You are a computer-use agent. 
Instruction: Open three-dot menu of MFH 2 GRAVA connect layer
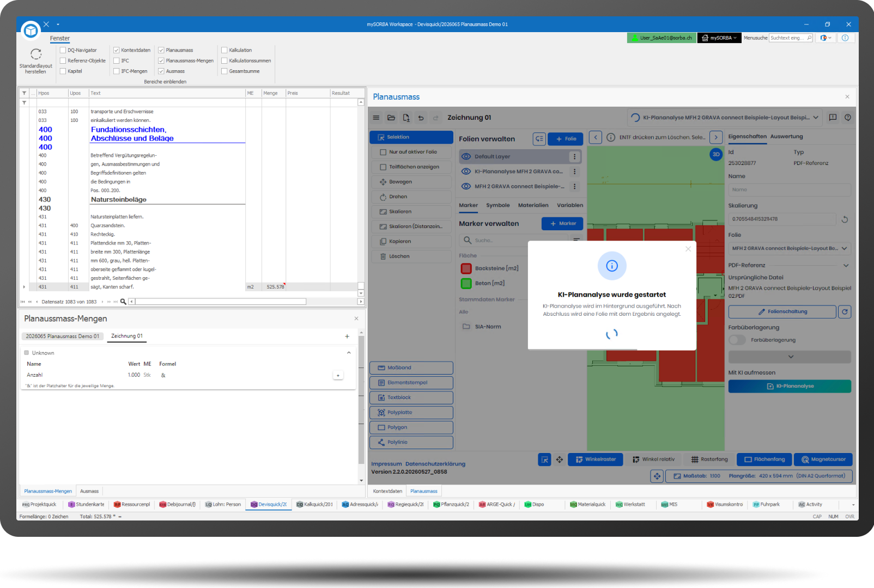click(x=574, y=186)
